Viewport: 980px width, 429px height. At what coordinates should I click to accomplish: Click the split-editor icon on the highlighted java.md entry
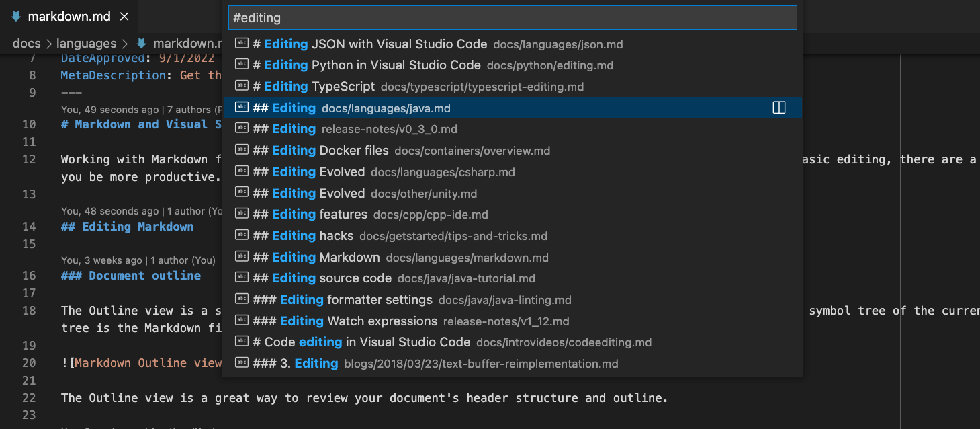pyautogui.click(x=778, y=107)
